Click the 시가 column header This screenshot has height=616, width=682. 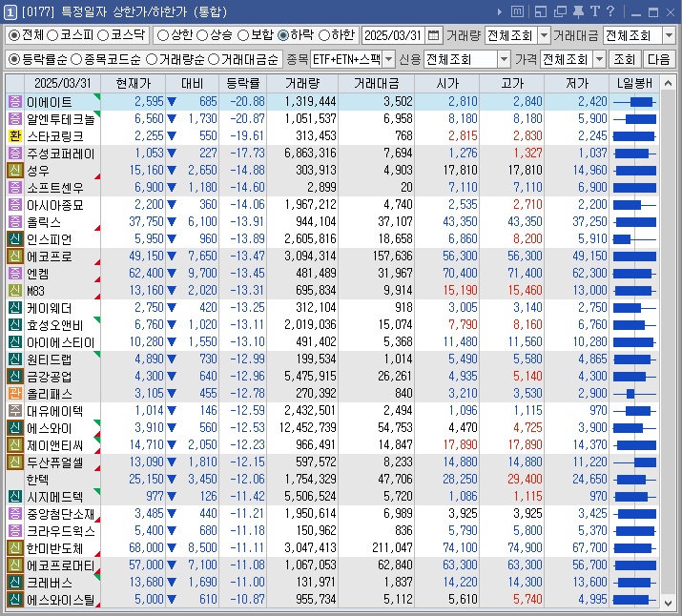[x=447, y=84]
